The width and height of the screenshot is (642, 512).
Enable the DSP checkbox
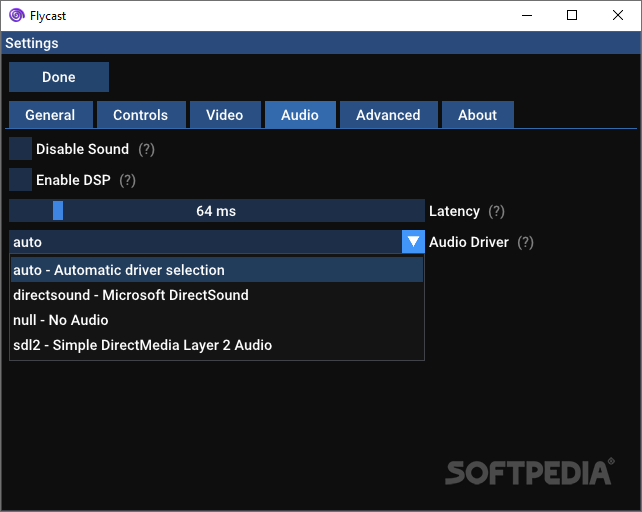(x=20, y=179)
